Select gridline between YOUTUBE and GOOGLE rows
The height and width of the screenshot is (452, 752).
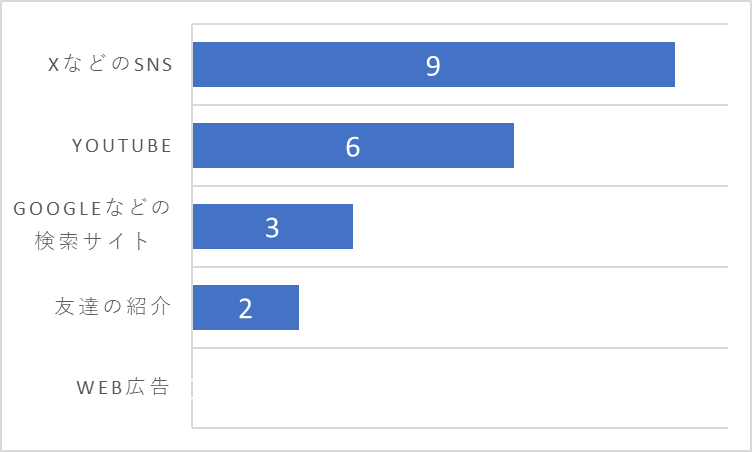[460, 186]
